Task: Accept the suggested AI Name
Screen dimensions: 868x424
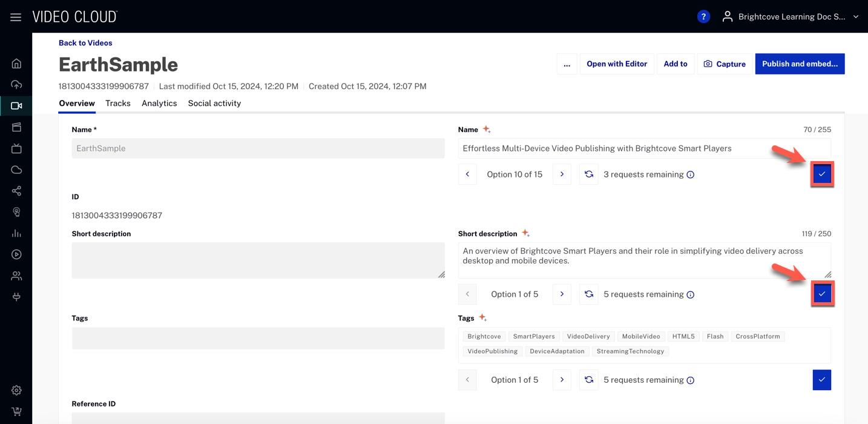Action: point(821,174)
